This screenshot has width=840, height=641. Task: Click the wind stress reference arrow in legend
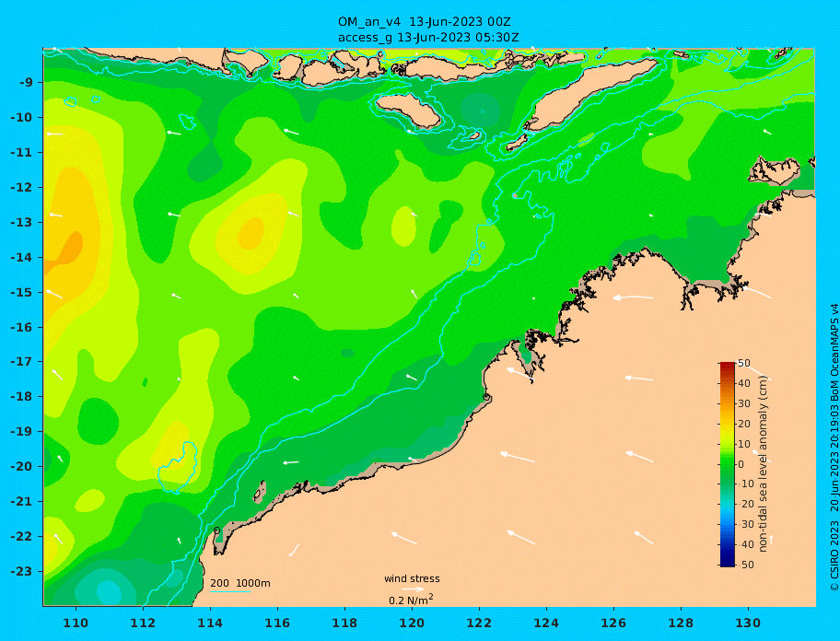413,589
